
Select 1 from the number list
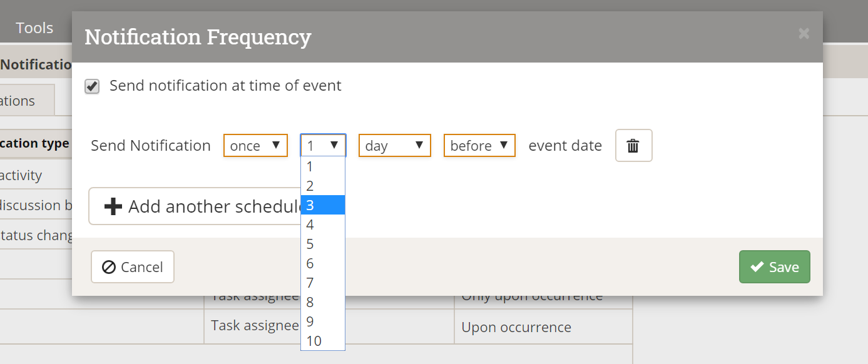[322, 166]
